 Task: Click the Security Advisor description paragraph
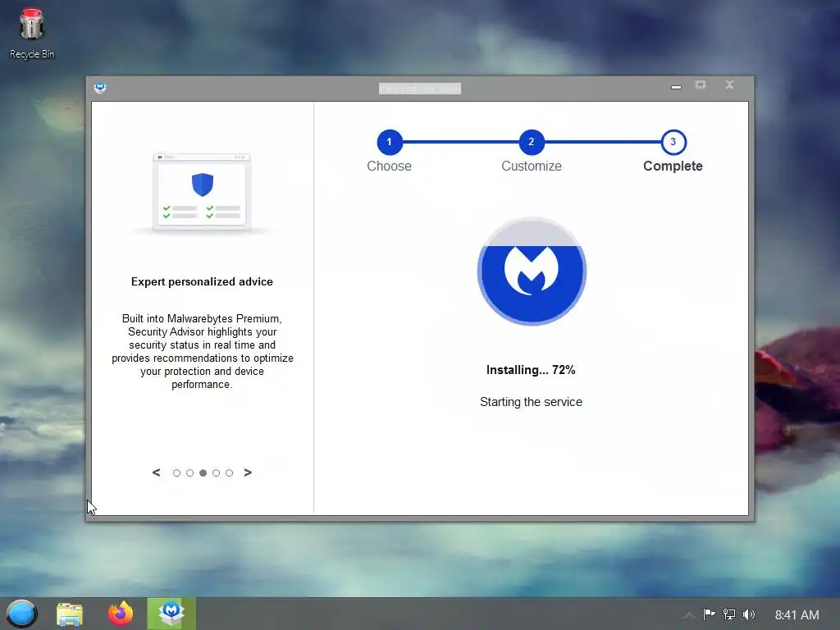pos(202,351)
